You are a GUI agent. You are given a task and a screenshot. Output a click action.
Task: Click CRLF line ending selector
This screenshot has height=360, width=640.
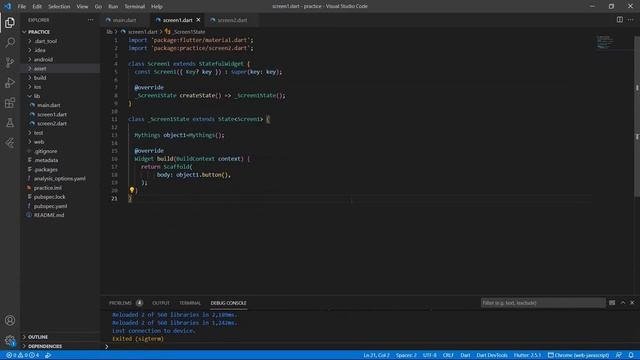coord(448,355)
